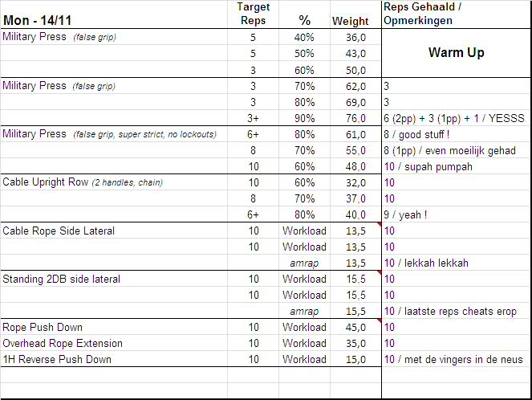Select the "Rope Push Down" exercise cell
This screenshot has height=400, width=532.
coord(43,327)
